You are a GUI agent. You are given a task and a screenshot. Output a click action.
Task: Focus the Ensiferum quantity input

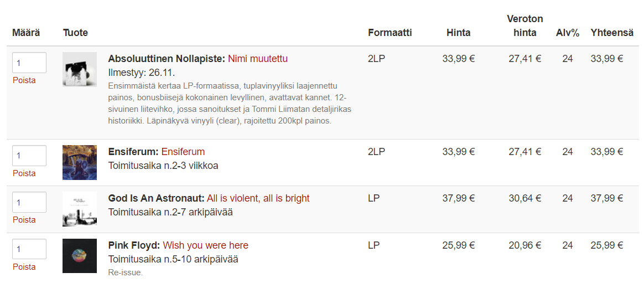coord(29,156)
